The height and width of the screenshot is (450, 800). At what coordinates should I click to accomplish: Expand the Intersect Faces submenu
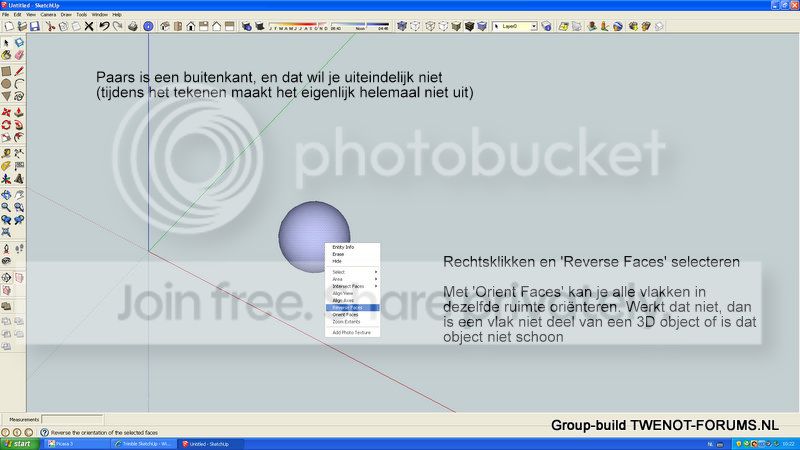353,286
